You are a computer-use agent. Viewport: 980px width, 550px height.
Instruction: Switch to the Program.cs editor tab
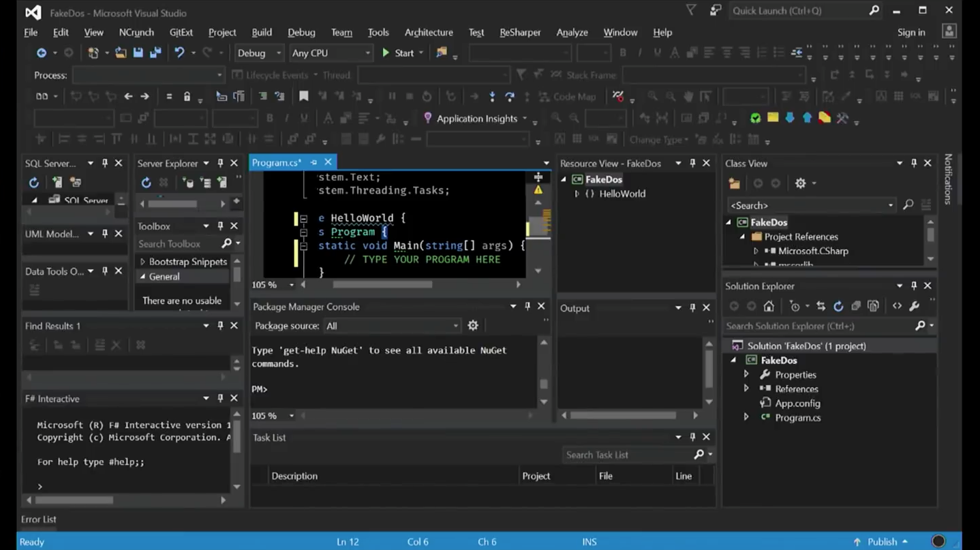277,162
